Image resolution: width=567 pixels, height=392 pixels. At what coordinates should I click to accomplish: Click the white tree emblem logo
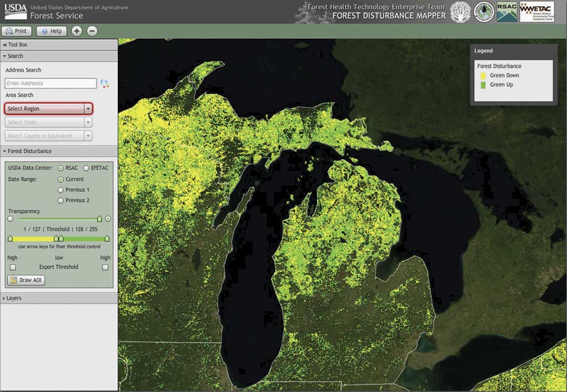coord(460,12)
